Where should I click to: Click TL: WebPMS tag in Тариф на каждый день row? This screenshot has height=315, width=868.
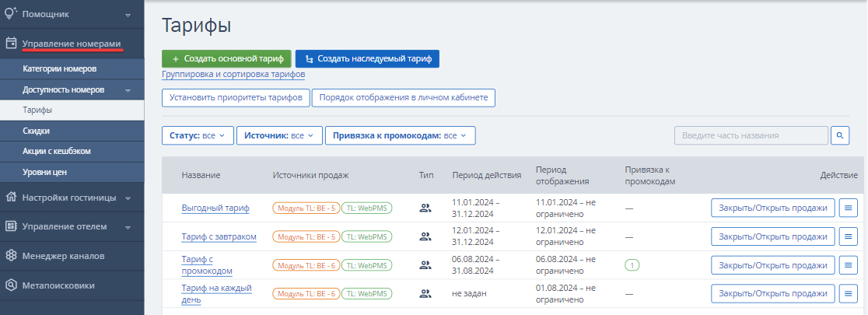367,294
